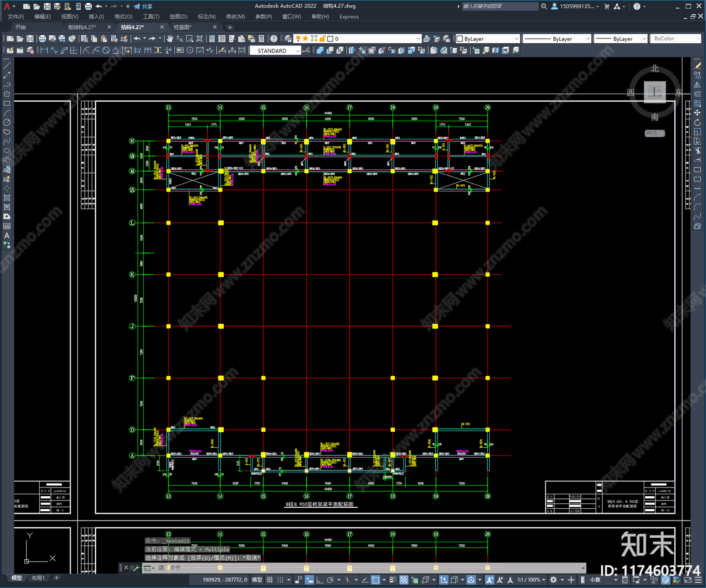Switch to the 桩基图 drawing tab
Screen dimensions: 706x588
click(182, 27)
